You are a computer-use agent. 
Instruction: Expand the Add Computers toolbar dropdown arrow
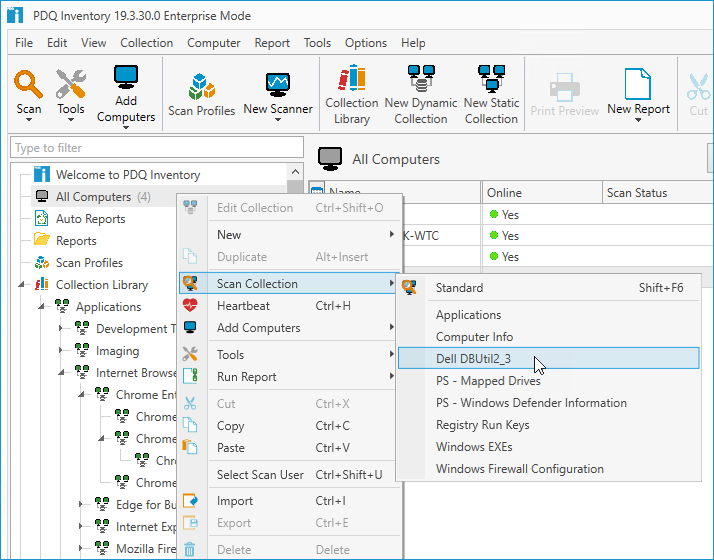[126, 128]
